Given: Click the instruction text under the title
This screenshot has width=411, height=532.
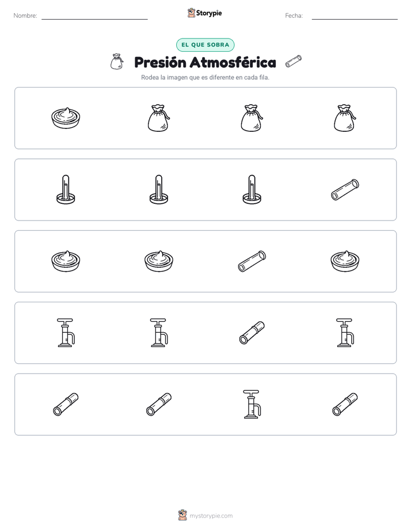Looking at the screenshot, I should (x=205, y=77).
